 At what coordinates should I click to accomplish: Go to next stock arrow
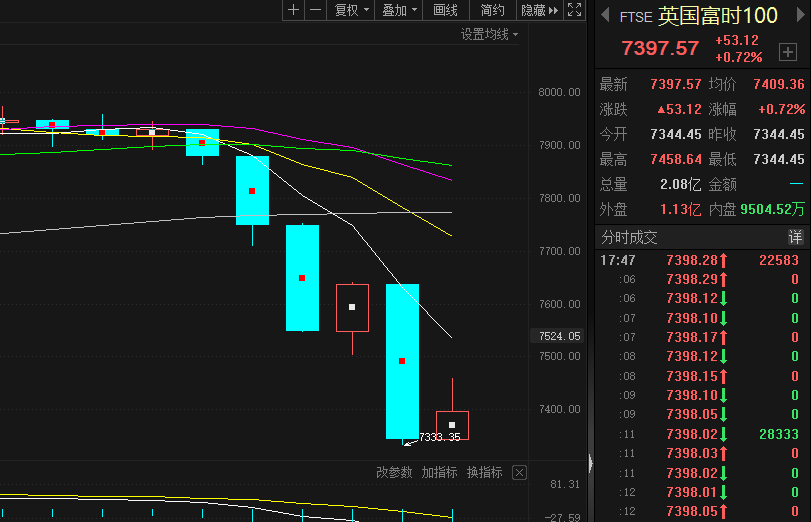[798, 15]
